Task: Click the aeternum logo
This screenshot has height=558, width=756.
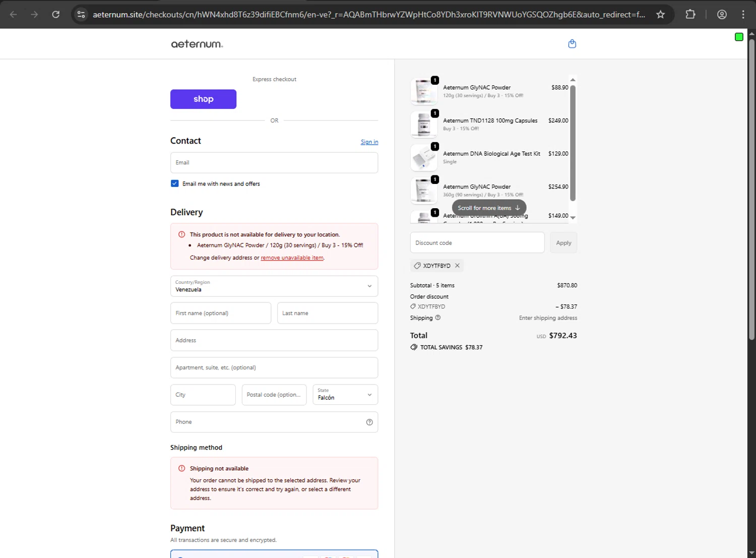Action: pos(197,44)
